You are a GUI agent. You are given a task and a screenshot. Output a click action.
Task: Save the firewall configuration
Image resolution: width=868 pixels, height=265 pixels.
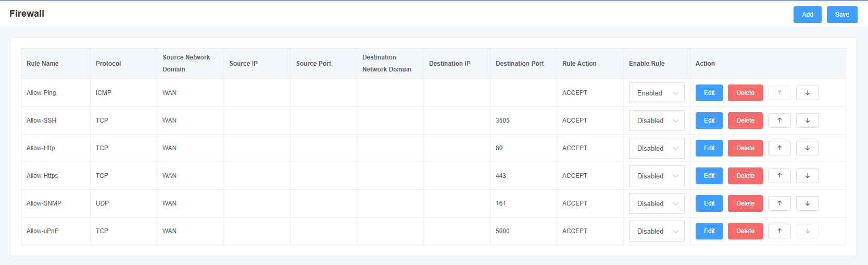click(x=842, y=15)
